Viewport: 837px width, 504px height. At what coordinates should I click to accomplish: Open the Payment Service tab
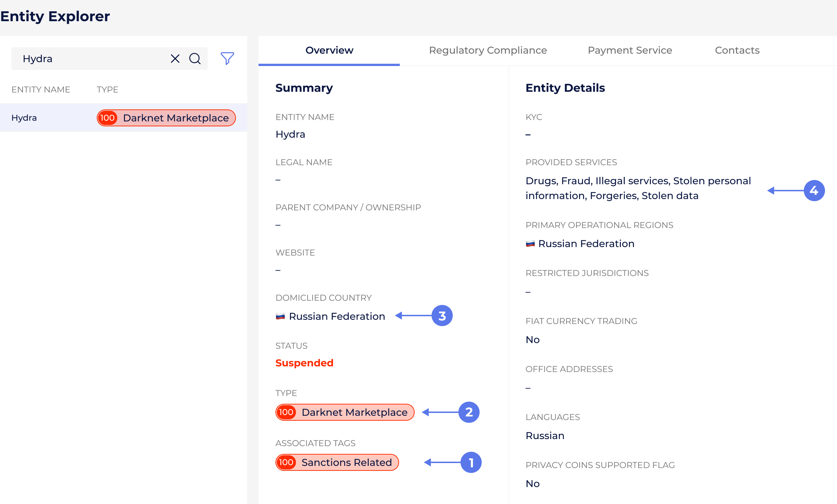tap(630, 50)
